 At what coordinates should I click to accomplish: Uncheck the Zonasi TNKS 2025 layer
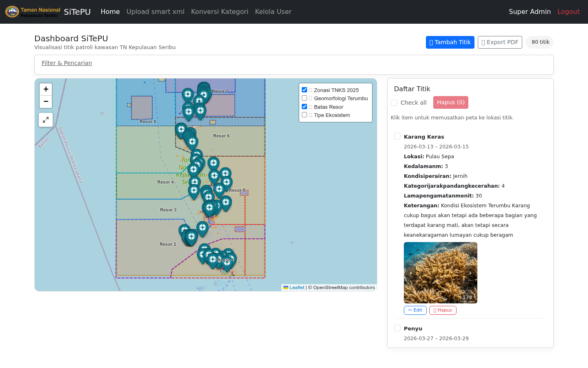click(304, 90)
